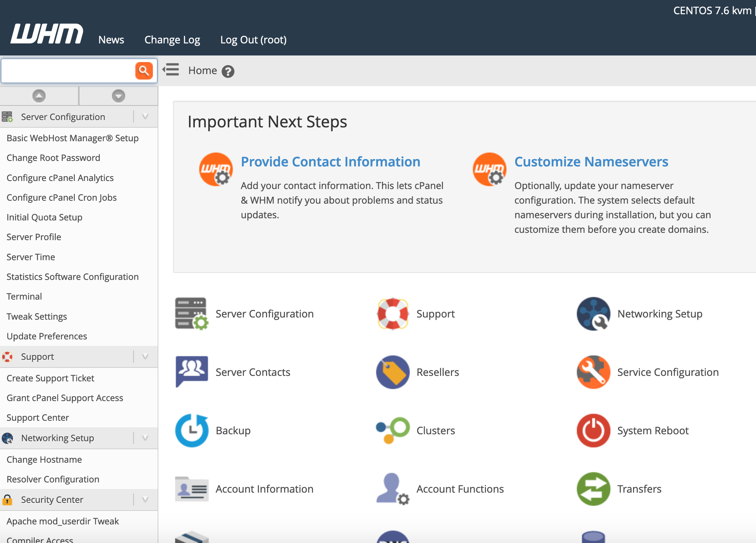Open the Support lifebuoy icon in the main grid
This screenshot has height=543, width=756.
[x=393, y=314]
